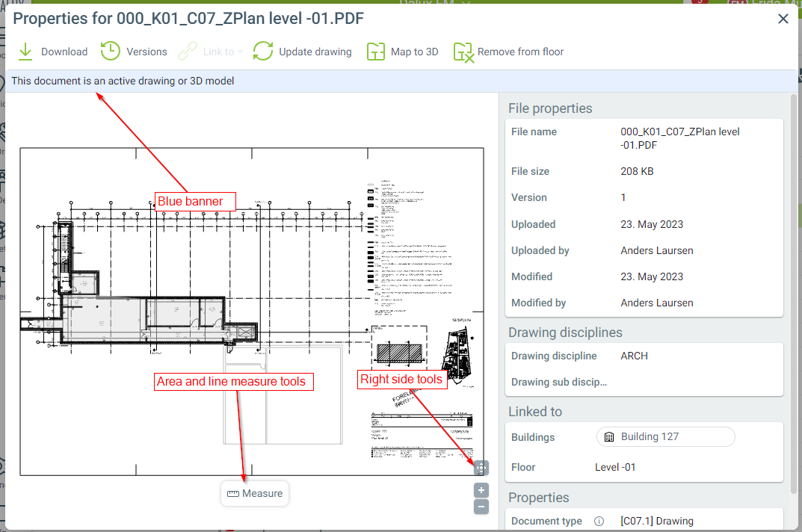Image resolution: width=802 pixels, height=532 pixels.
Task: Click the Remove from floor icon
Action: click(463, 52)
